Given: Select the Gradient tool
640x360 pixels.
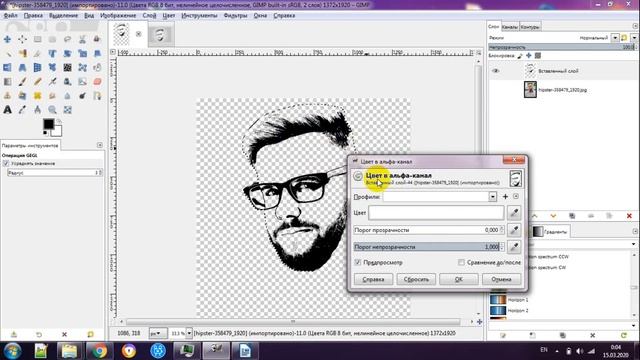Looking at the screenshot, I should click(7, 82).
